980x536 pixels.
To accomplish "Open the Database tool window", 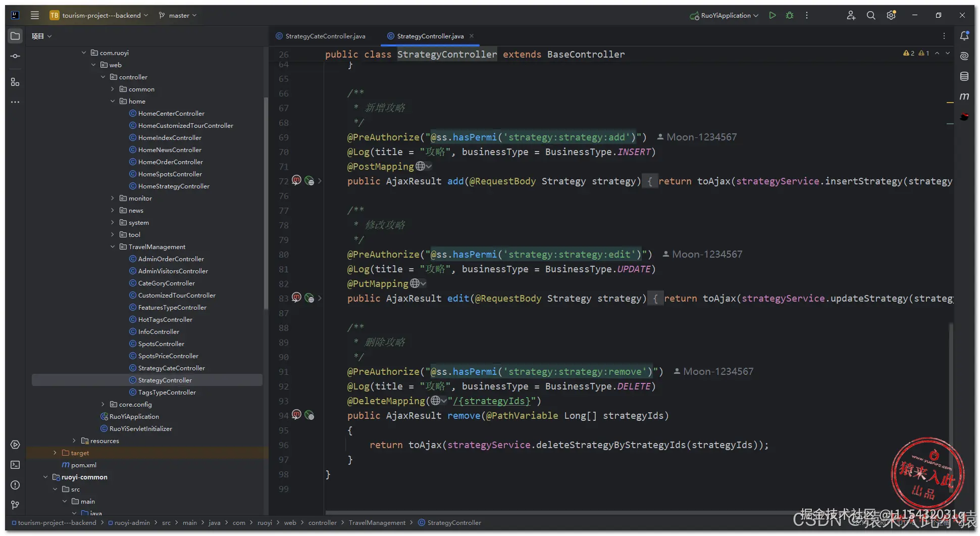I will coord(964,76).
